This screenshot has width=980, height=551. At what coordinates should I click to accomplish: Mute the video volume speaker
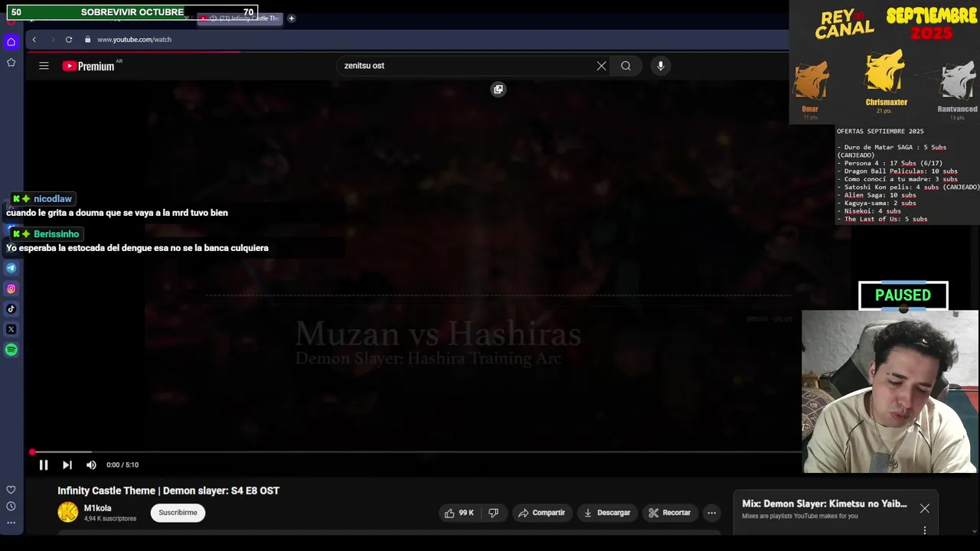(91, 465)
